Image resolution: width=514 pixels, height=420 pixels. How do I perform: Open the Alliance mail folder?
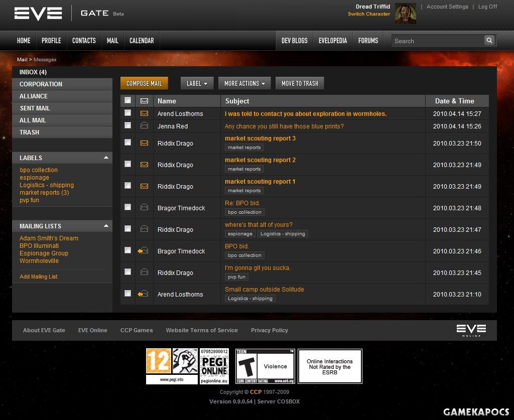tap(62, 96)
